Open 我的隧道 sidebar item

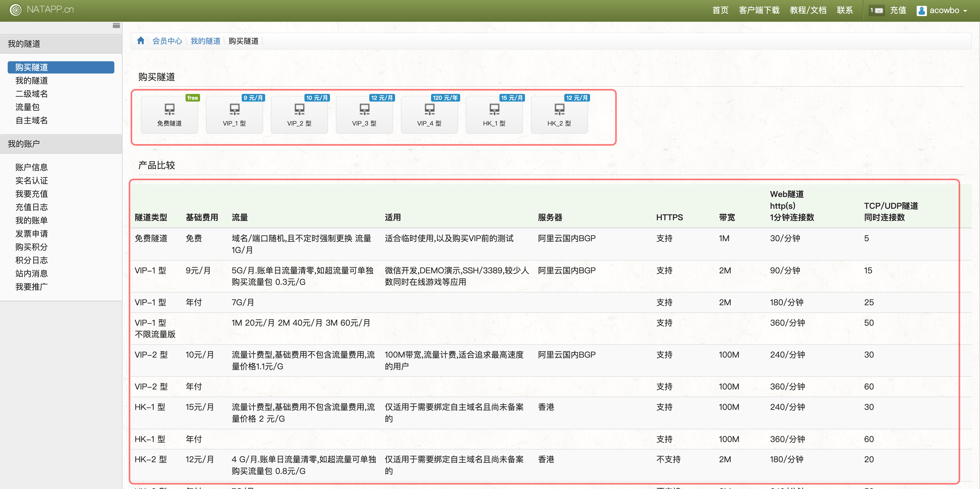point(32,81)
